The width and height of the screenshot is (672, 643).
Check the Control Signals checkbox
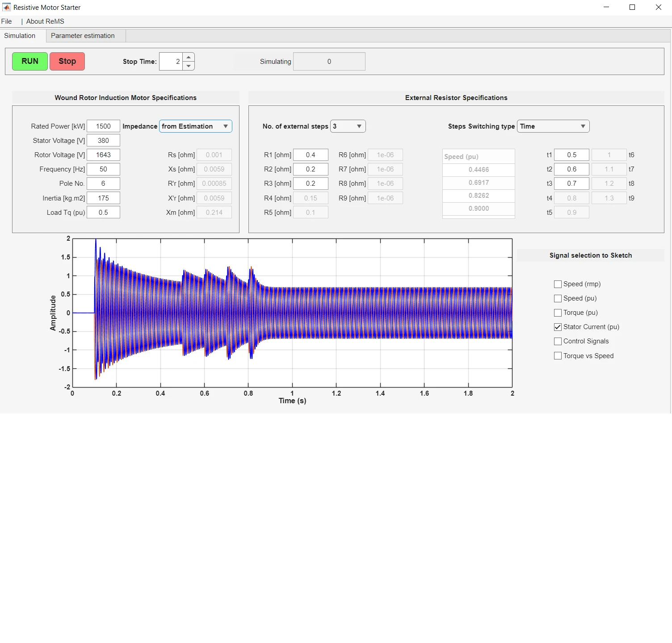558,341
